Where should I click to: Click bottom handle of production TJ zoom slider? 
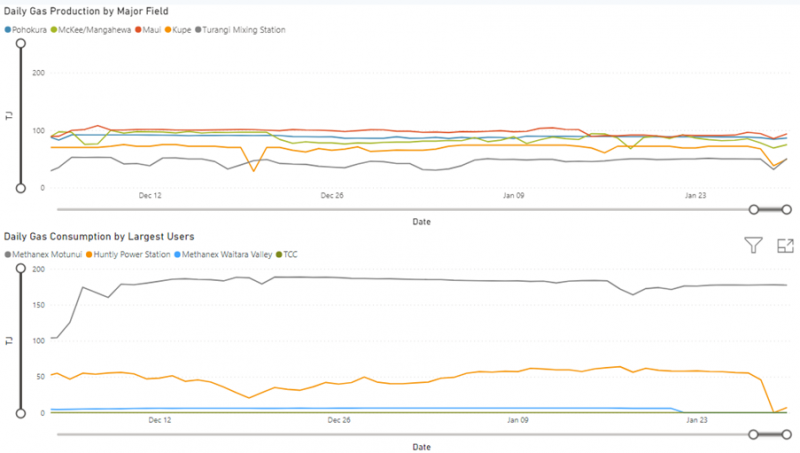point(20,188)
